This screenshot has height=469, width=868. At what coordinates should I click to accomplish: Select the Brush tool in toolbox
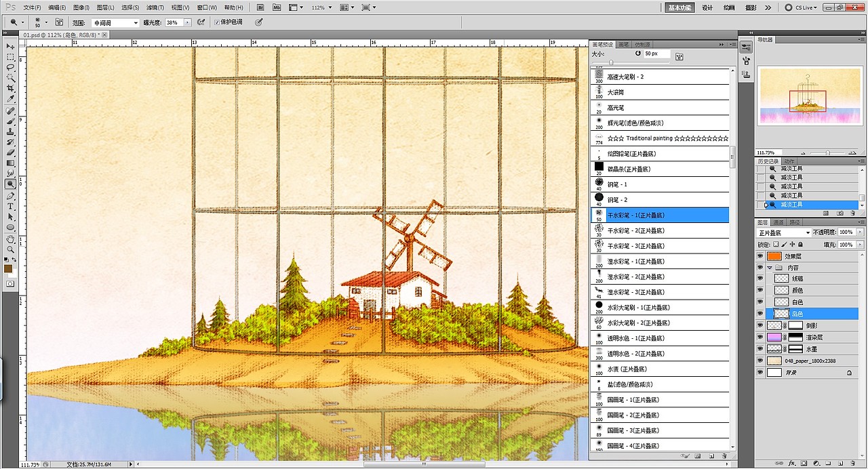[x=11, y=121]
